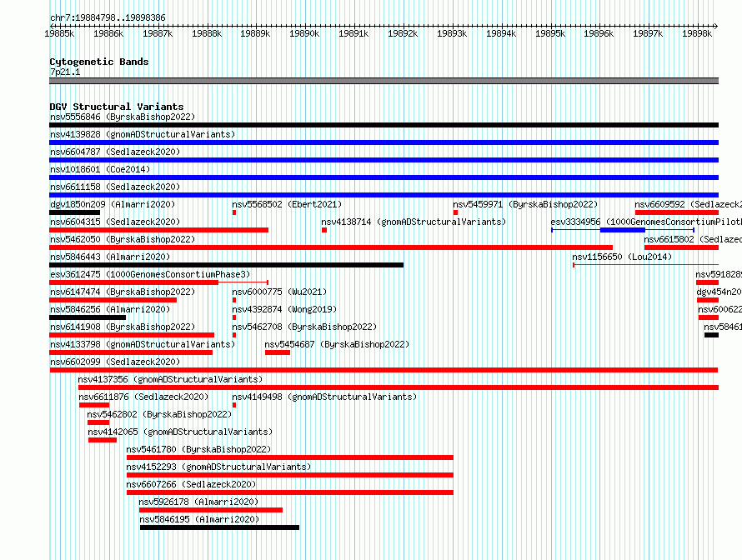Image resolution: width=742 pixels, height=560 pixels.
Task: Click the small red marker under nsv4138714
Action: (x=324, y=230)
